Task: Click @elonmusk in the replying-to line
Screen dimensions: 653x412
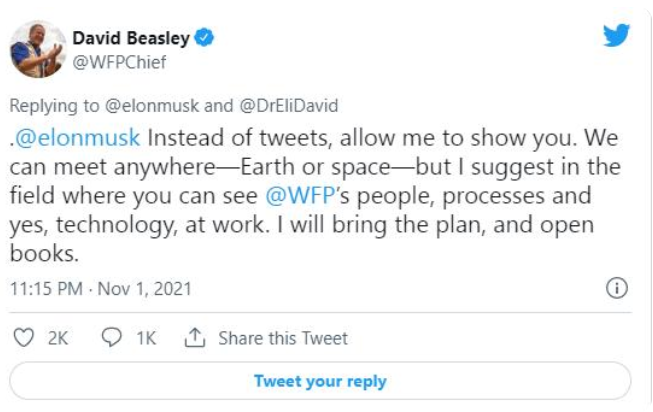Action: [152, 105]
